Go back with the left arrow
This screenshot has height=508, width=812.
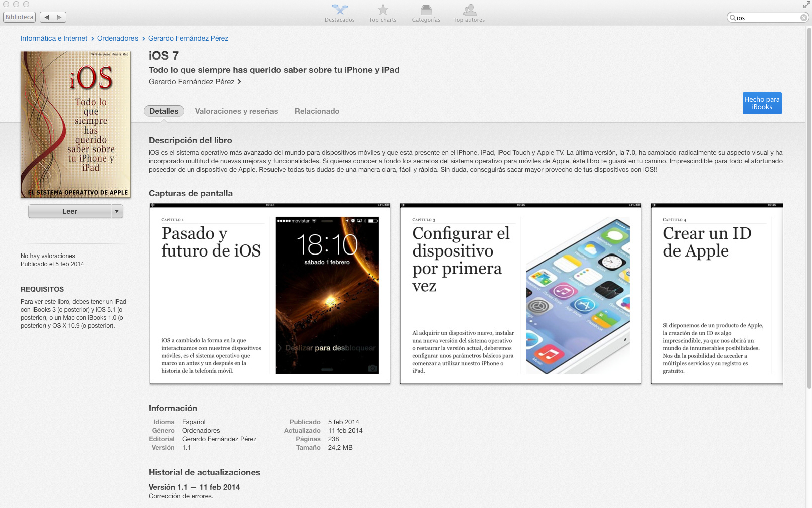tap(46, 17)
